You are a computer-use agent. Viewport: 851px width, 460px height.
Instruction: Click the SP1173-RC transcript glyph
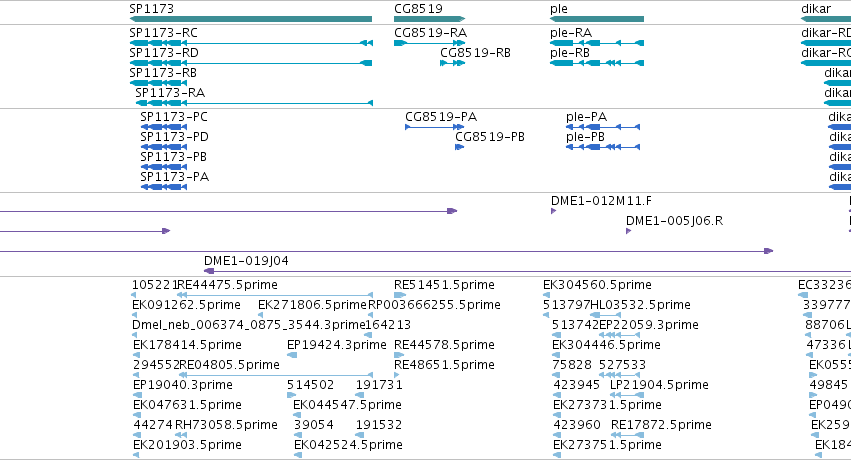pos(251,43)
